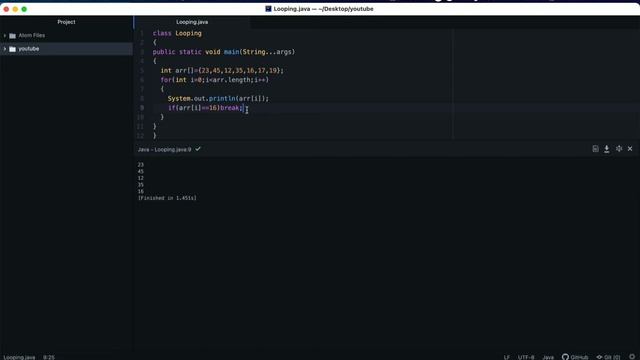Click the red window close button
The height and width of the screenshot is (360, 640).
point(6,9)
